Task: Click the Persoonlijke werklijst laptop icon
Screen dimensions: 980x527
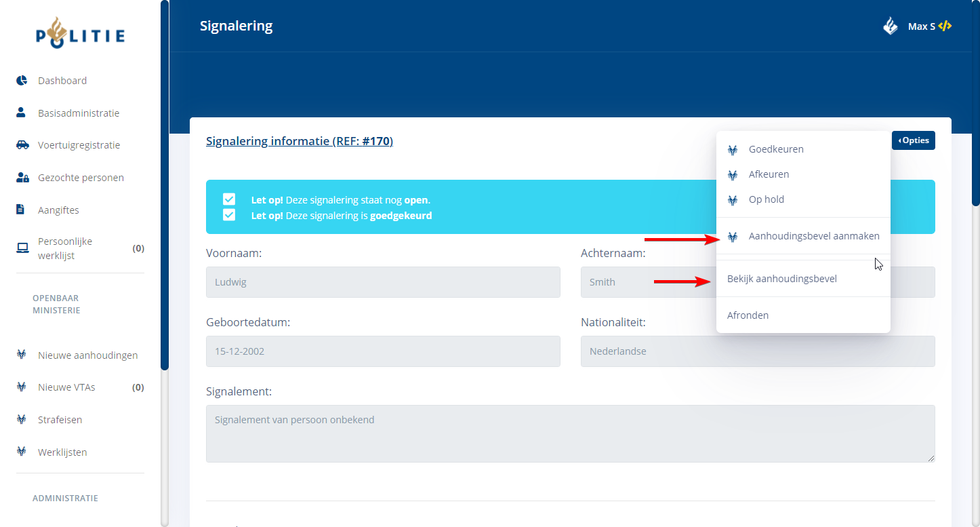Action: click(x=22, y=248)
